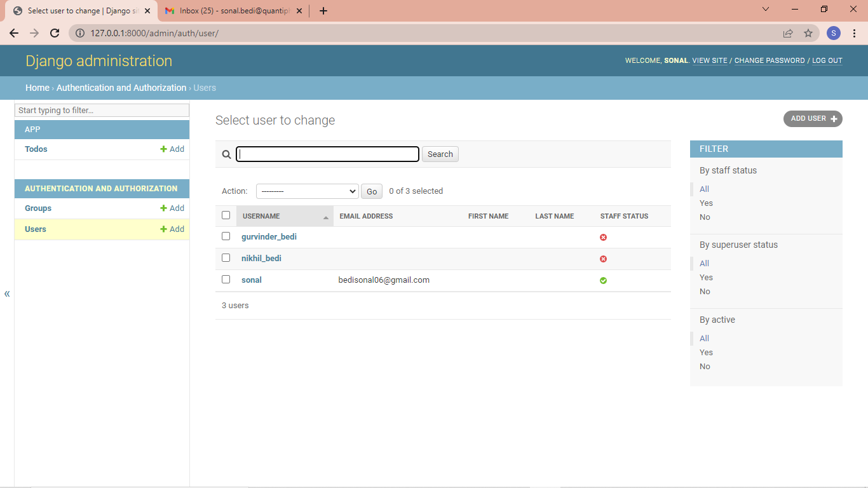The width and height of the screenshot is (868, 488).
Task: Click the red staff status icon for gurvinder_bedi
Action: click(603, 237)
